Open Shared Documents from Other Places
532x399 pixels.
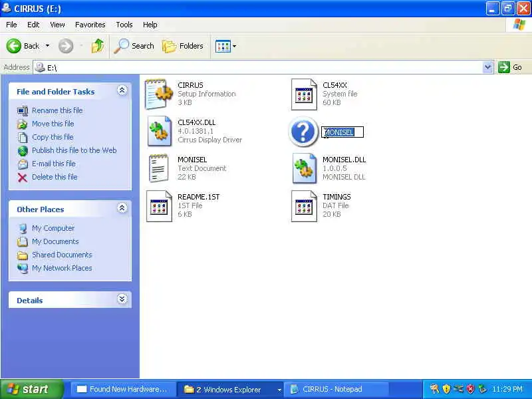(x=62, y=255)
